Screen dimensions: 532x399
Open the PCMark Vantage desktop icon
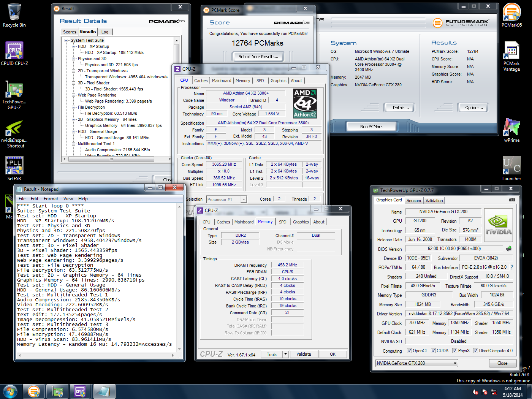point(511,57)
